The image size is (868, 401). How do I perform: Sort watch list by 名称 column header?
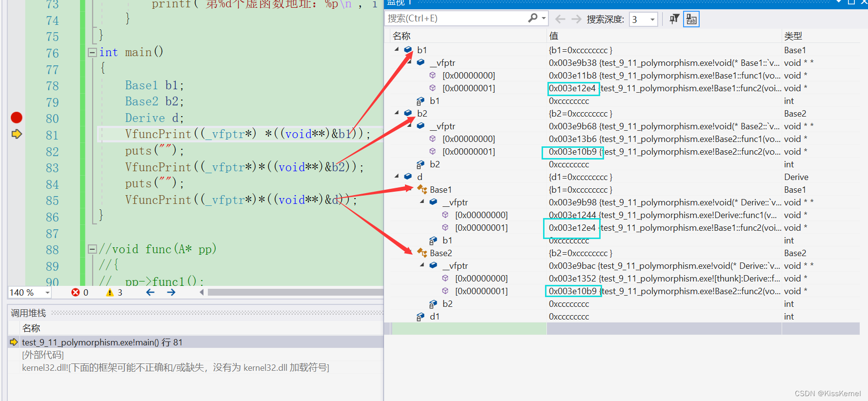coord(402,36)
